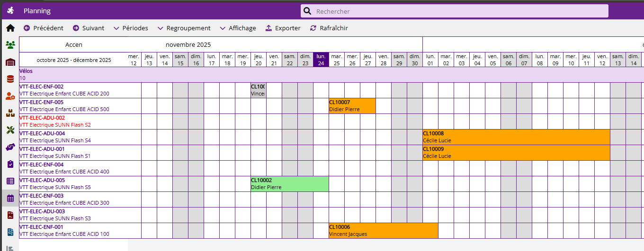
Task: Select the calendar planning sidebar icon
Action: [x=10, y=198]
